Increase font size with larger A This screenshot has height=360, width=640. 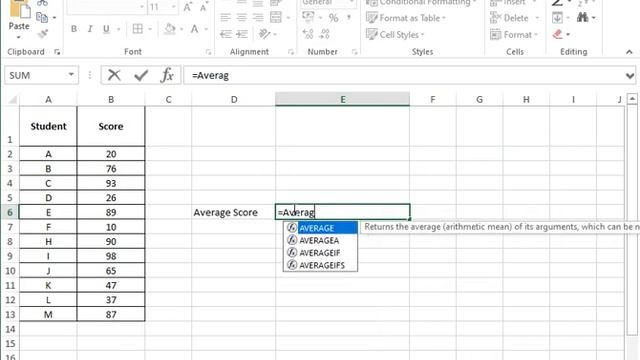click(x=187, y=7)
